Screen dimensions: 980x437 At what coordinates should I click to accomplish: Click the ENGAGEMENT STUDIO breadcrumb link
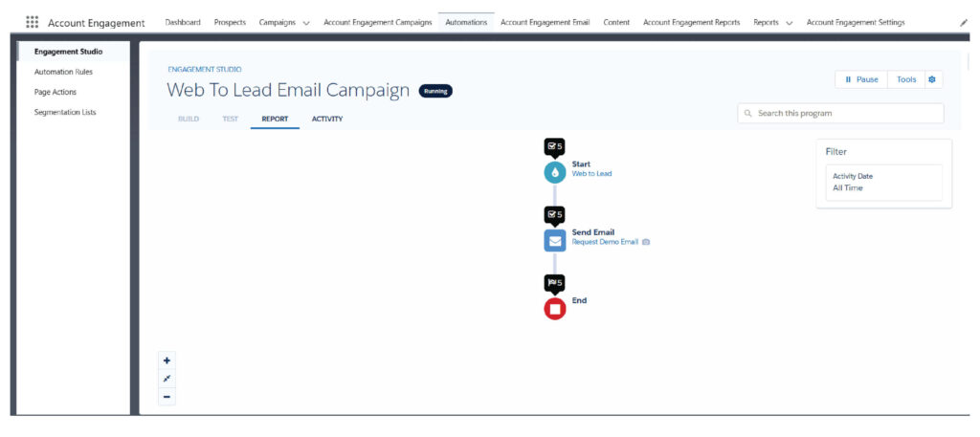[205, 69]
